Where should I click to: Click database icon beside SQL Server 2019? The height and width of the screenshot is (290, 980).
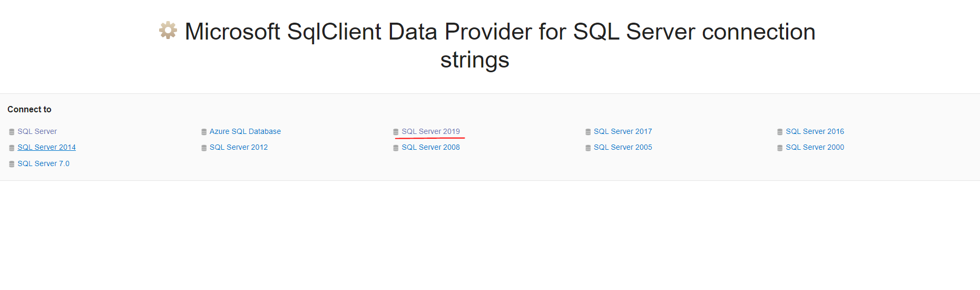pos(396,132)
